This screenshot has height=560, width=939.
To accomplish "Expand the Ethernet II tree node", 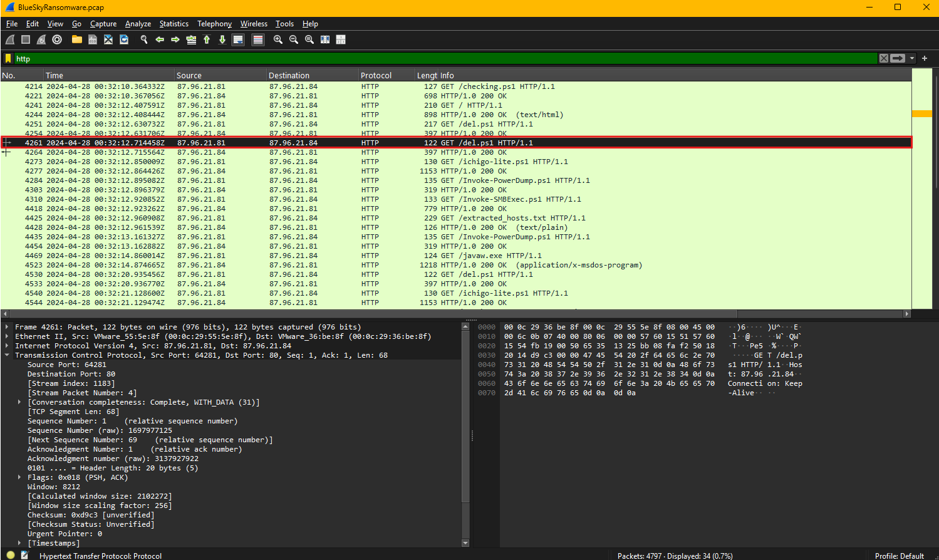I will coord(7,336).
